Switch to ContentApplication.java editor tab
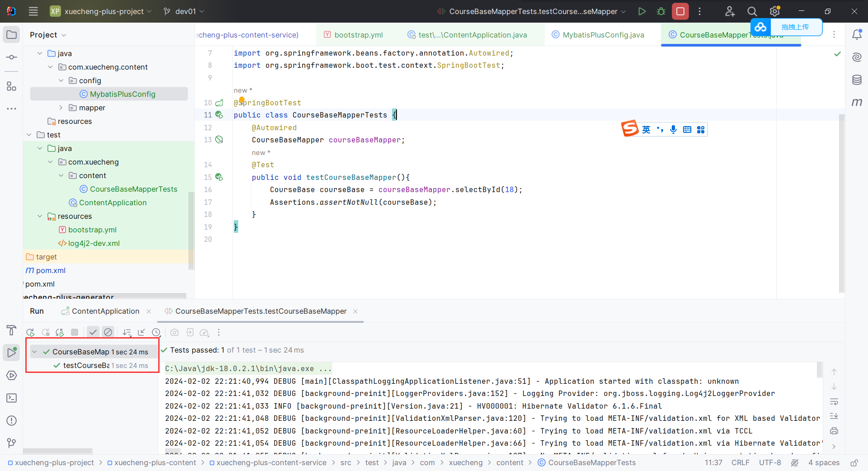The height and width of the screenshot is (471, 868). coord(467,35)
